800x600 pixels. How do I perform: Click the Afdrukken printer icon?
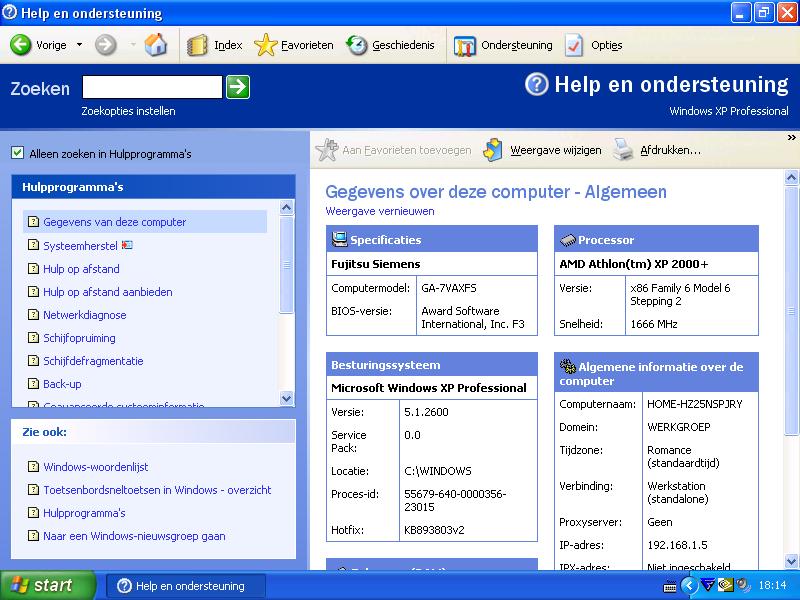pos(623,150)
